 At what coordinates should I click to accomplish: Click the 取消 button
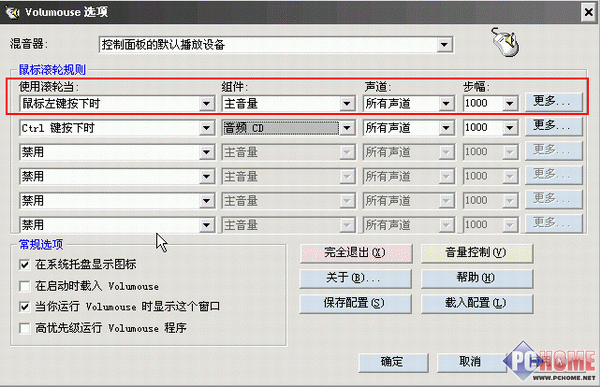click(x=471, y=362)
